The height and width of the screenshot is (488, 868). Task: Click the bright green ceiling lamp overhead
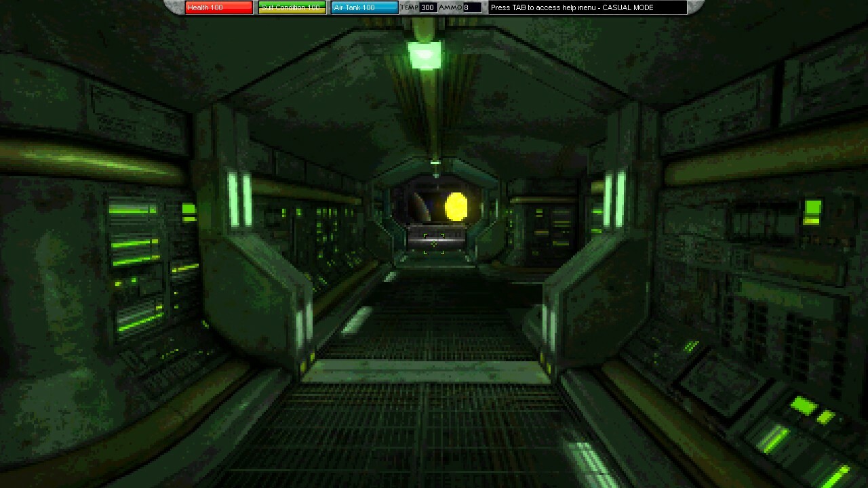(x=425, y=54)
